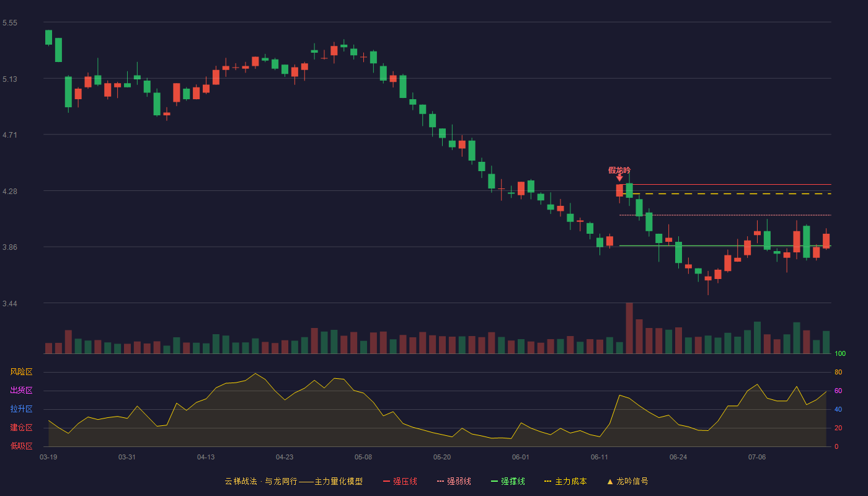This screenshot has width=868, height=496.
Task: Toggle the 主力成本 legend item
Action: [x=565, y=481]
